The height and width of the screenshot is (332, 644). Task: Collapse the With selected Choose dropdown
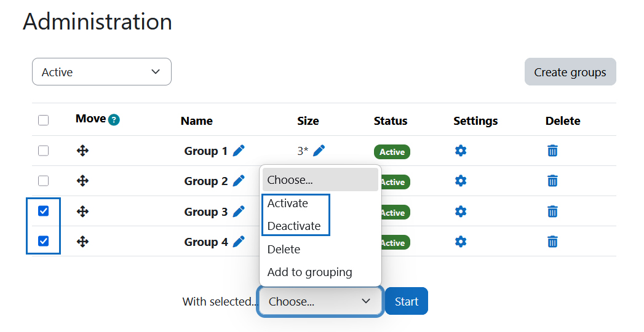320,302
